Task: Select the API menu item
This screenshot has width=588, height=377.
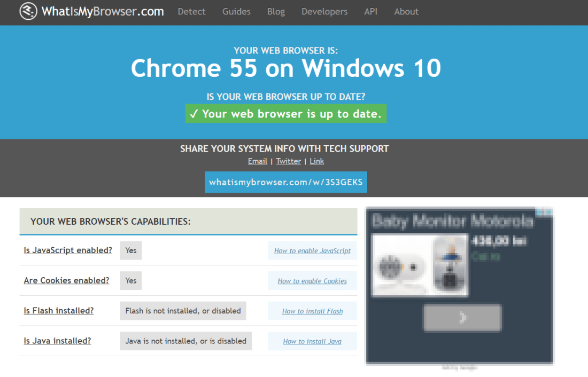Action: (x=371, y=12)
